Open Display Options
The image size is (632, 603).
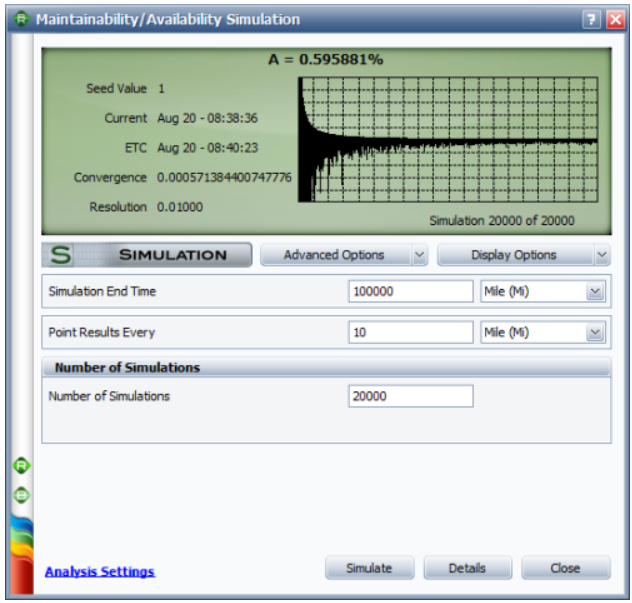(x=515, y=255)
